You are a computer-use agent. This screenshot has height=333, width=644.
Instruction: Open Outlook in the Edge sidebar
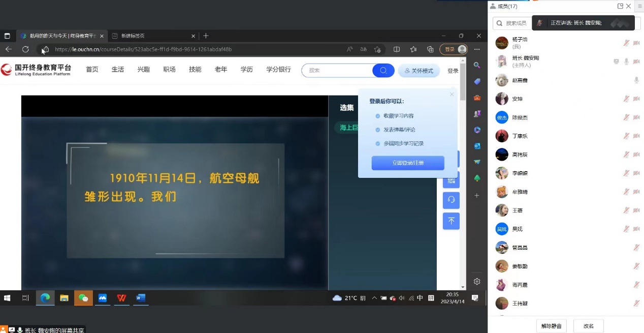pos(477,146)
